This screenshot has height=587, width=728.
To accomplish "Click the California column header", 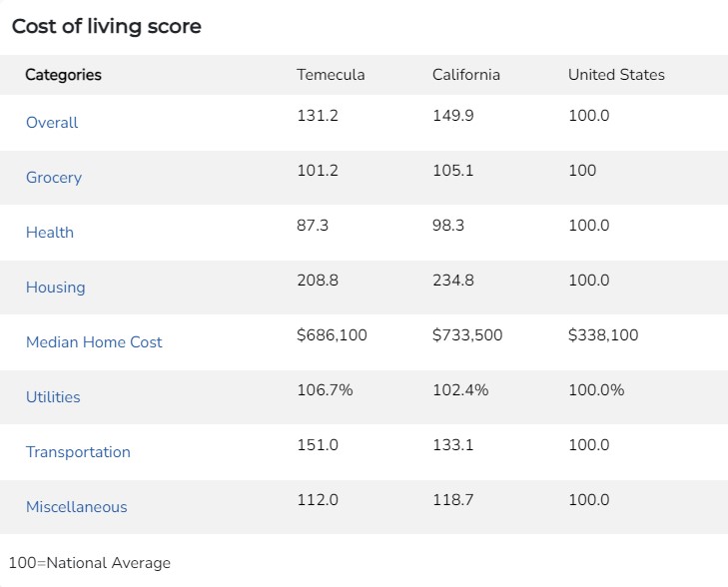I will (466, 75).
